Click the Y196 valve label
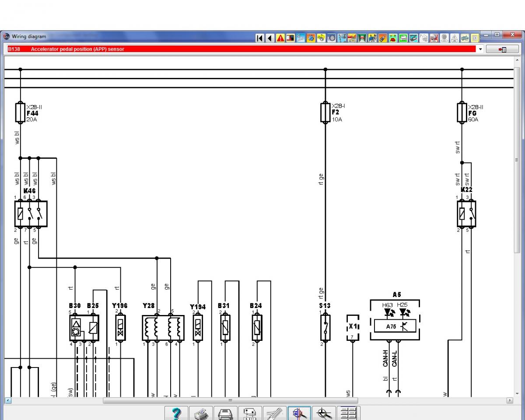Image resolution: width=525 pixels, height=420 pixels. (x=119, y=306)
